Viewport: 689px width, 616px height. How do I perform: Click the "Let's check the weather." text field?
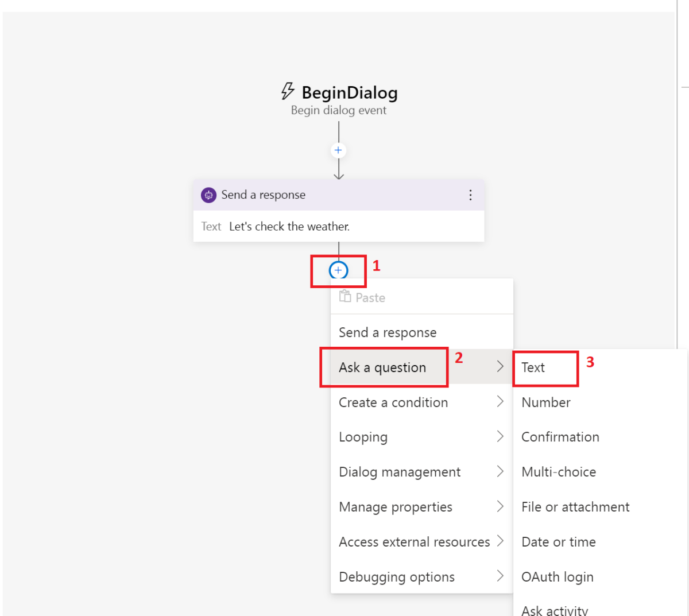point(289,226)
